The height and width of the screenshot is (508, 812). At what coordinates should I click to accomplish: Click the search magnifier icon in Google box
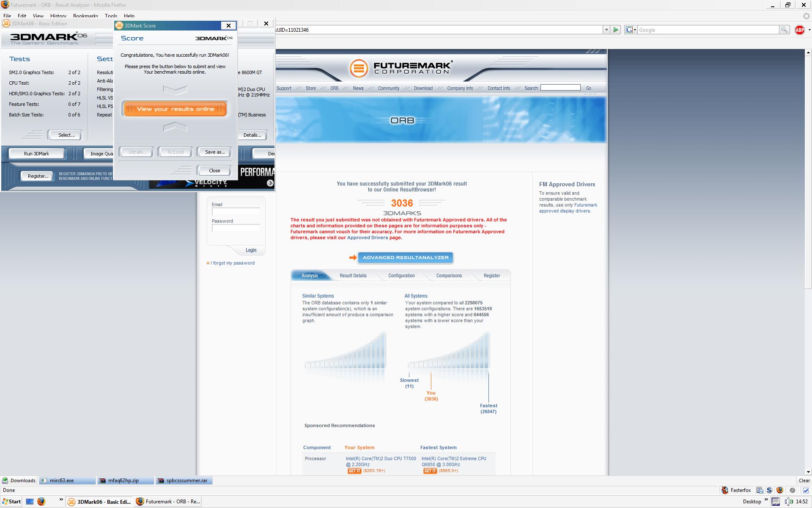(x=785, y=30)
